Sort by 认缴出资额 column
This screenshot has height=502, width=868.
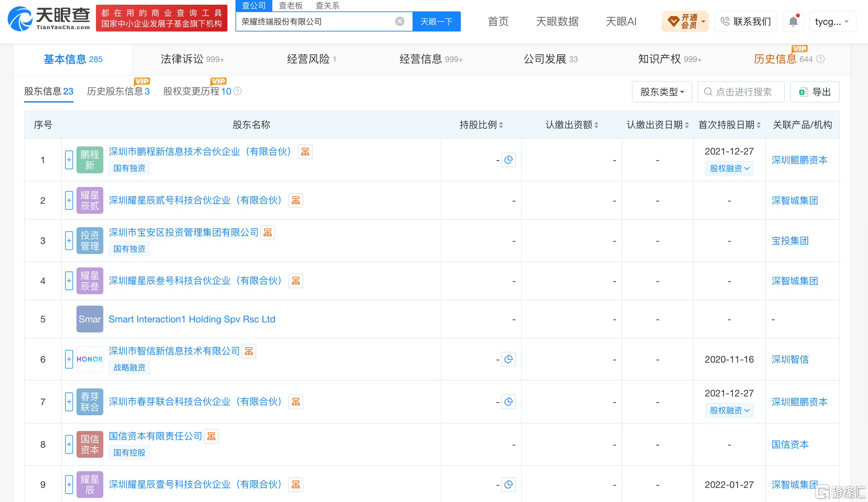point(596,125)
